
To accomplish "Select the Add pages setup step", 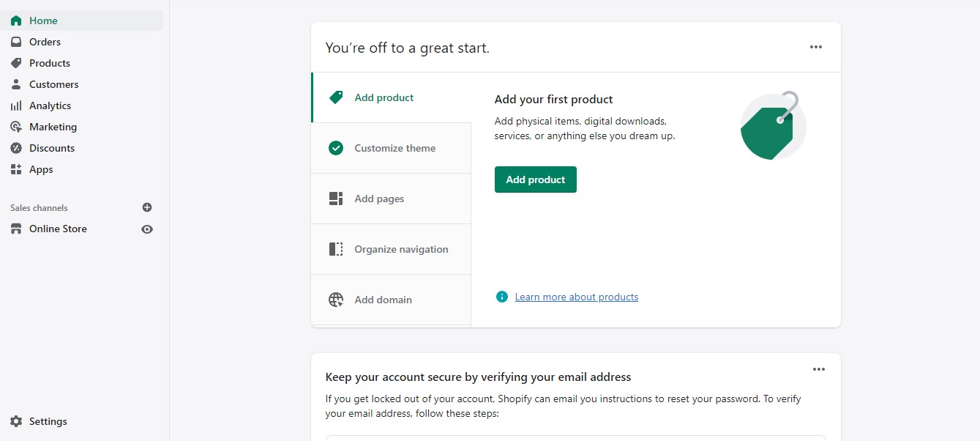I will pyautogui.click(x=379, y=199).
